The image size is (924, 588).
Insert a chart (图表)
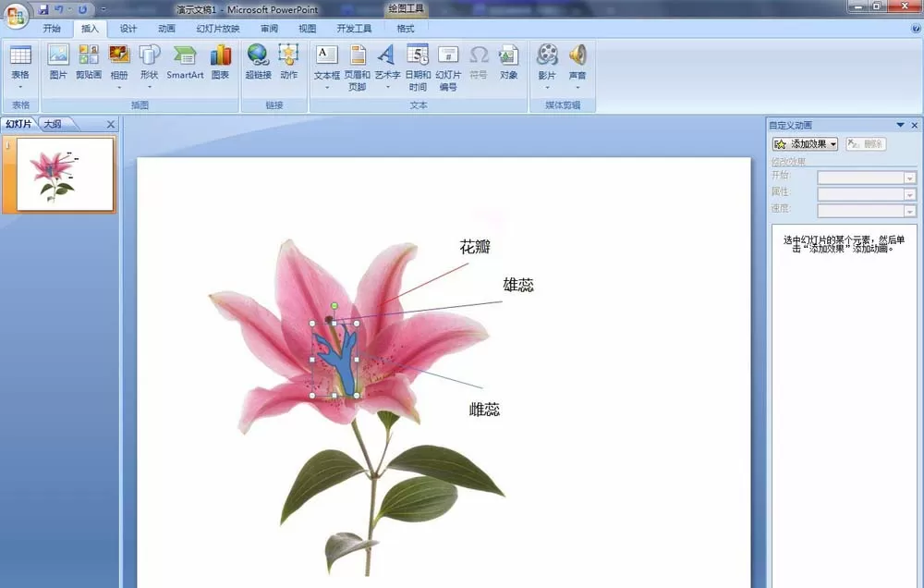pyautogui.click(x=221, y=62)
